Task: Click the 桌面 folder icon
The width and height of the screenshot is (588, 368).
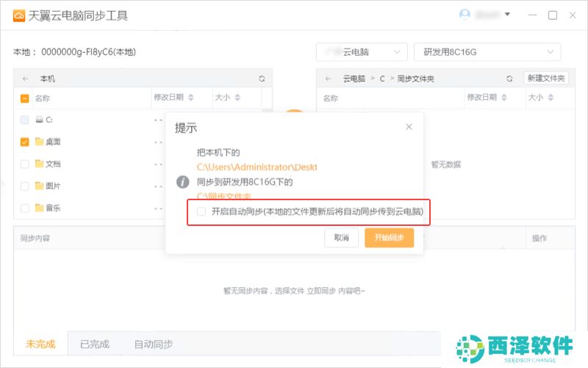Action: [40, 141]
